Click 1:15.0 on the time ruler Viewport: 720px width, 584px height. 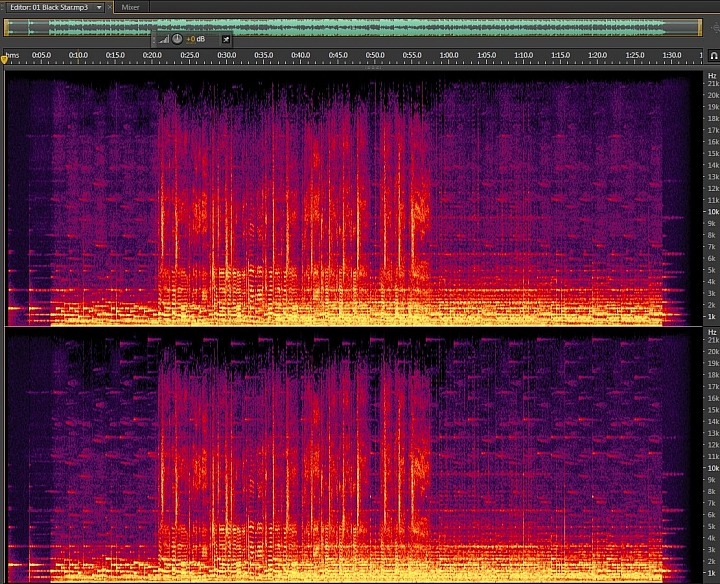(x=561, y=55)
